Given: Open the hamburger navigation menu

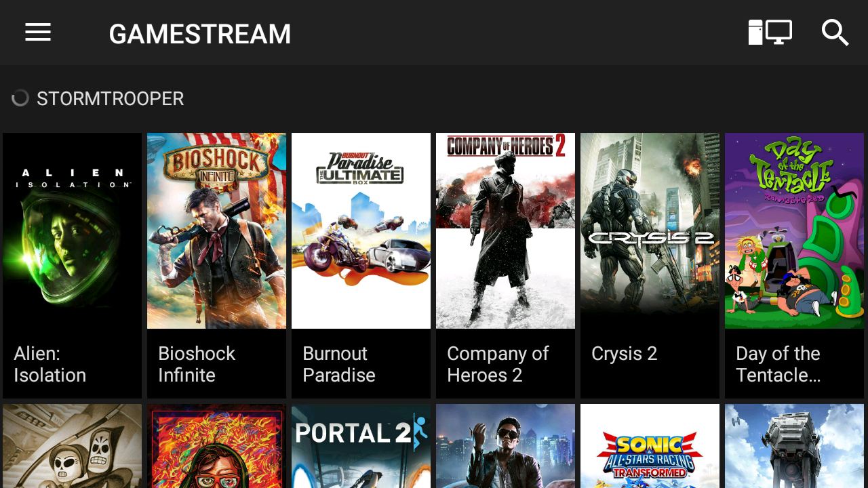Looking at the screenshot, I should [38, 33].
